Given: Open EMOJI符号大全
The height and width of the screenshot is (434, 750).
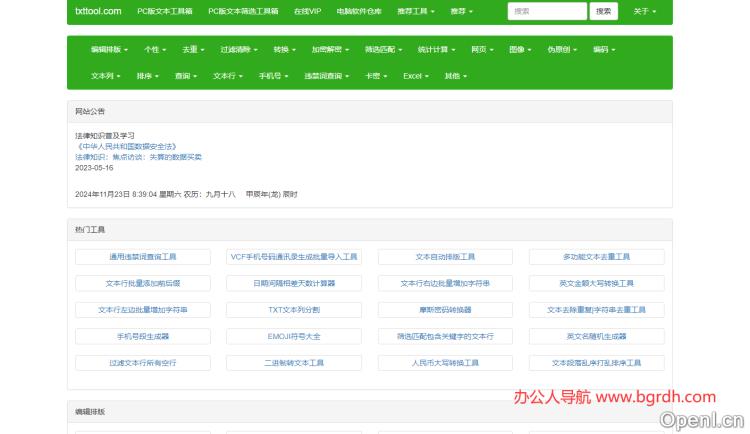Looking at the screenshot, I should 294,336.
